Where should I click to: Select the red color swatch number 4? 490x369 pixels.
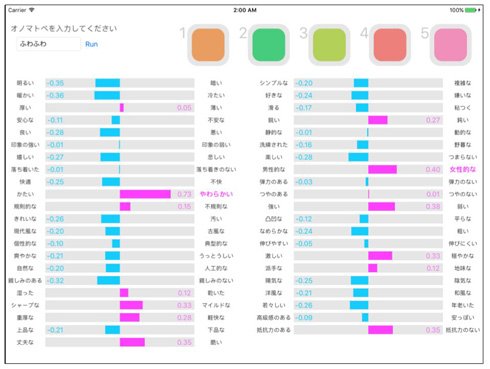390,45
